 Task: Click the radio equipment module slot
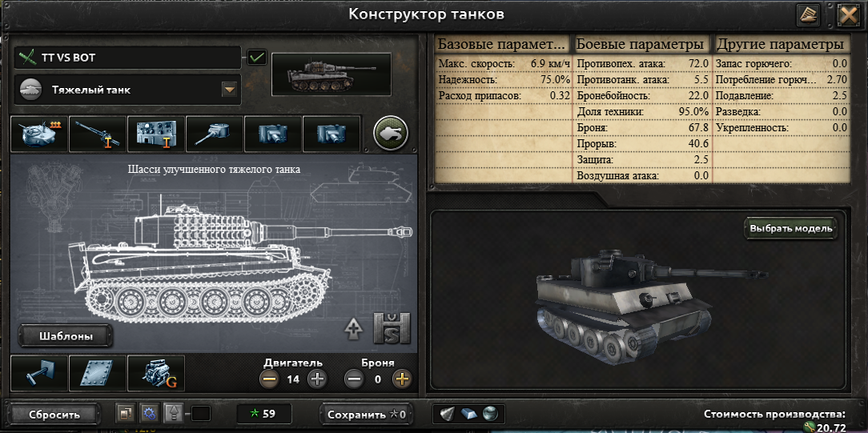click(x=156, y=134)
